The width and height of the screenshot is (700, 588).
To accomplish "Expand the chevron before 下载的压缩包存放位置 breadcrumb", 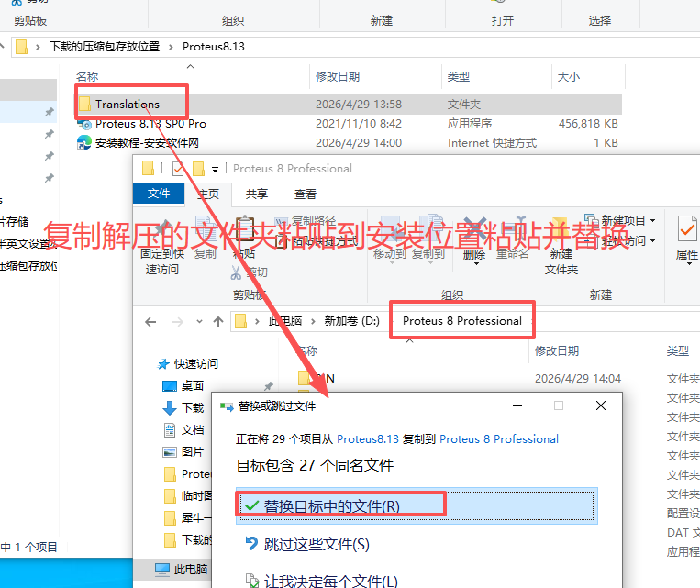I will point(38,47).
